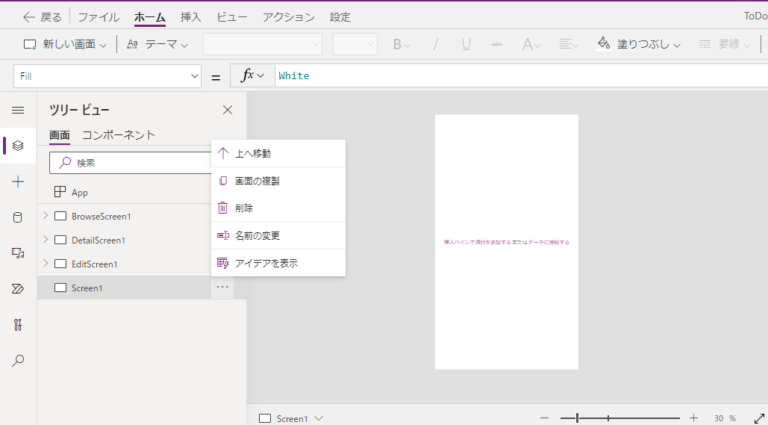Select BrowseScreen1 in the tree

point(101,216)
